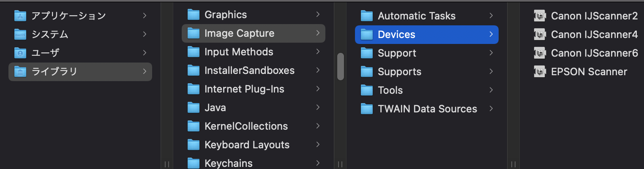The width and height of the screenshot is (644, 169).
Task: Click the first column's resize handle
Action: point(166,164)
